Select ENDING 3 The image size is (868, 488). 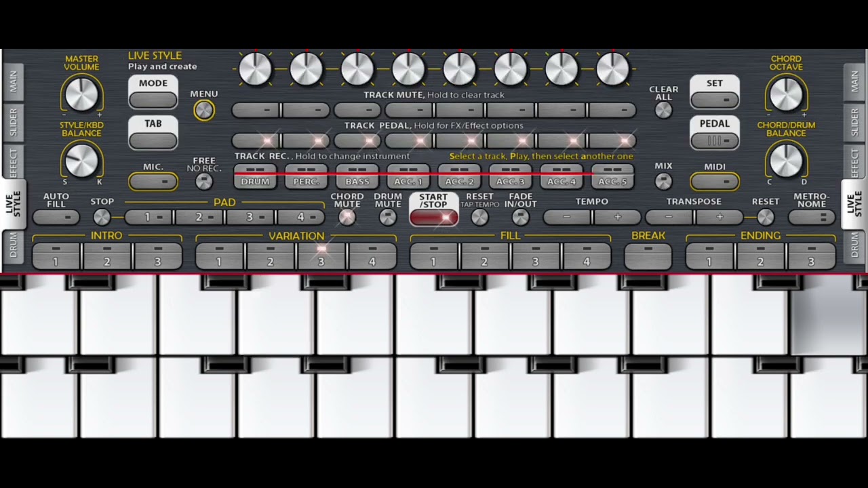click(811, 256)
